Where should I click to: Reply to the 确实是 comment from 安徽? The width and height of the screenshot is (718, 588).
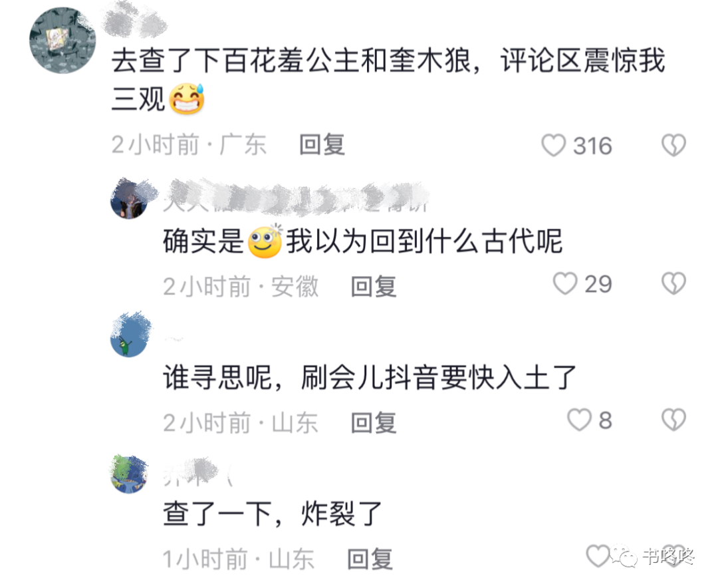click(x=373, y=287)
